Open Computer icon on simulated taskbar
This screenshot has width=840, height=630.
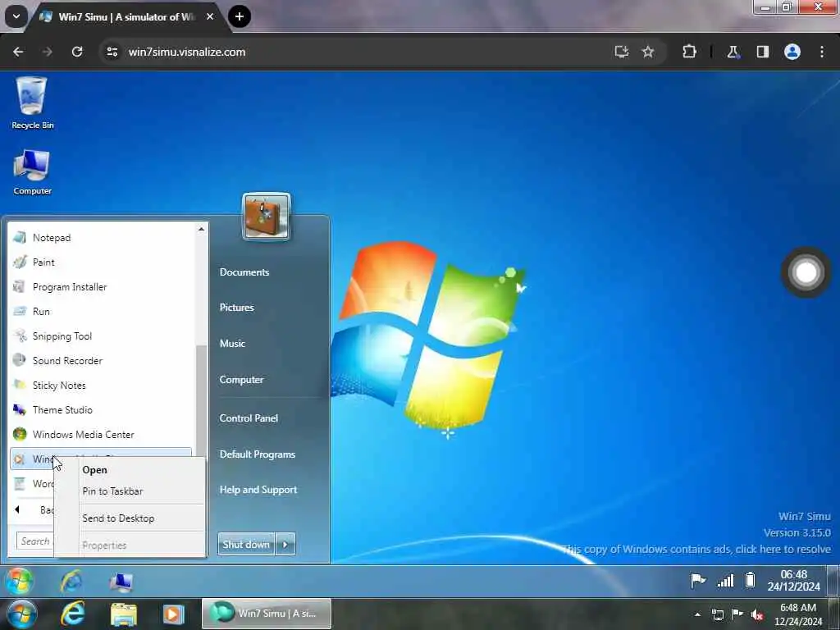(x=121, y=582)
